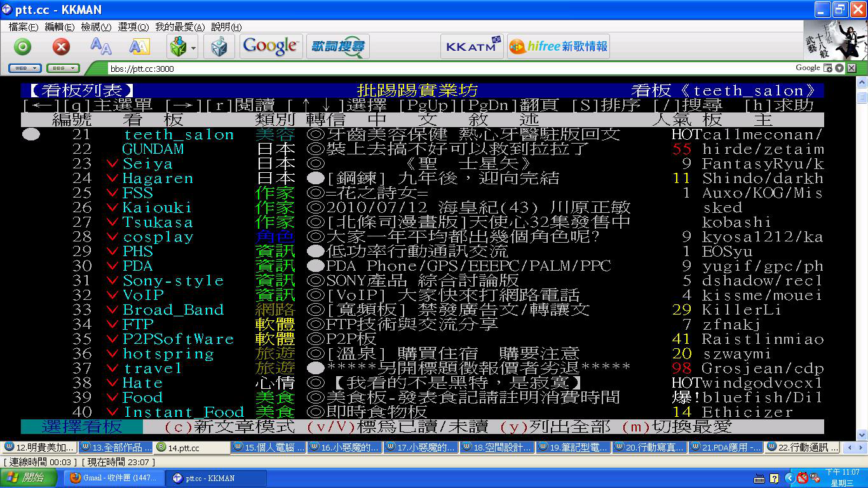This screenshot has height=488, width=868.
Task: Switch to tab 17.小惡魔的
Action: (x=421, y=447)
